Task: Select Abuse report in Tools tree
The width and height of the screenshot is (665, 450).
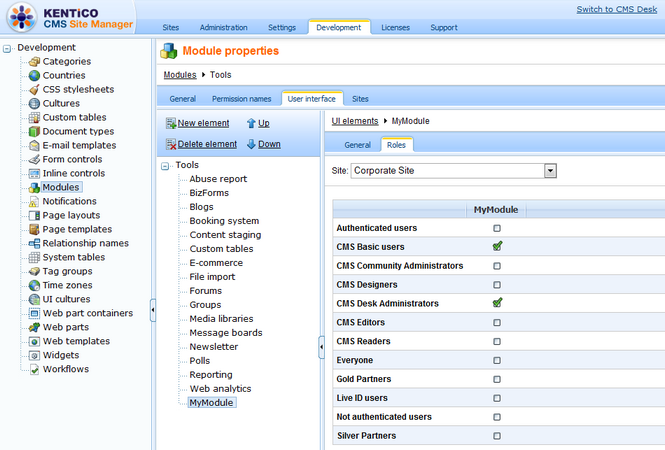Action: (218, 179)
